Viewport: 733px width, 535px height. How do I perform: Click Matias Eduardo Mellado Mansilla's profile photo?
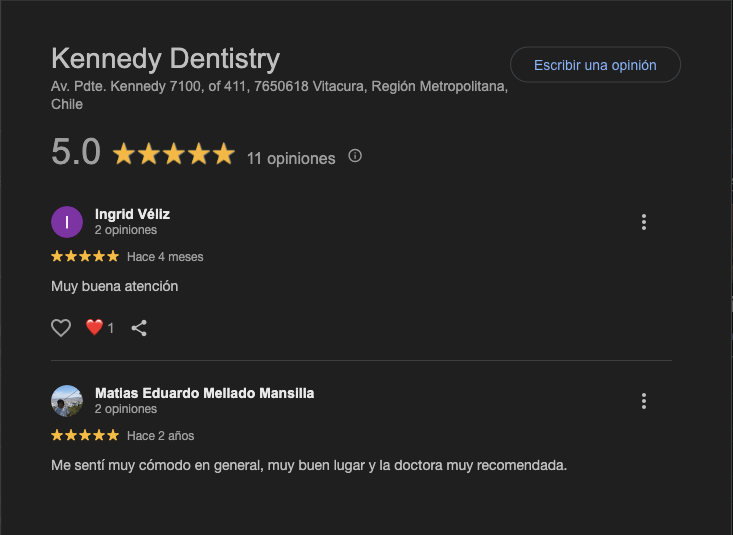pos(67,401)
